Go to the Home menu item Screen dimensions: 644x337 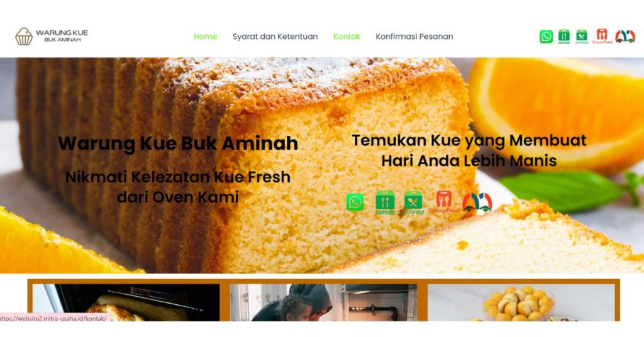(206, 36)
